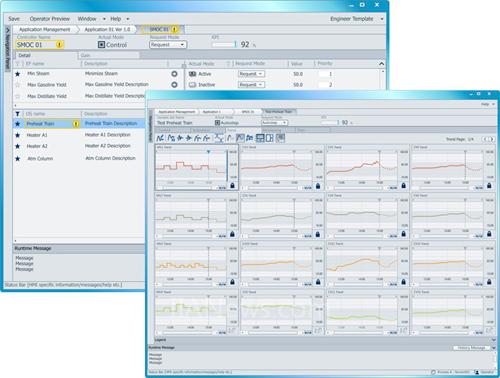
Task: Toggle the star next to Heater A1
Action: [x=18, y=135]
